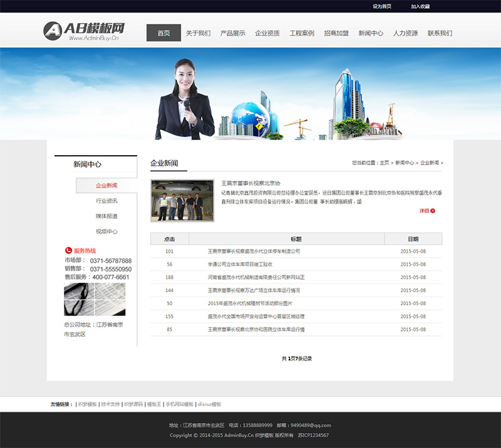This screenshot has width=501, height=448.
Task: Open the article 宇通公司立体车库项目竣工验收
Action: 240,265
